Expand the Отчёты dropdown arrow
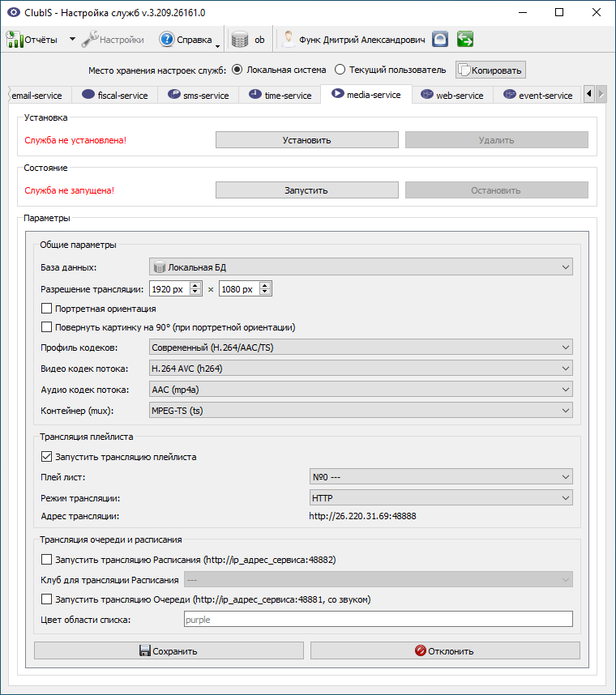The image size is (616, 695). 72,39
